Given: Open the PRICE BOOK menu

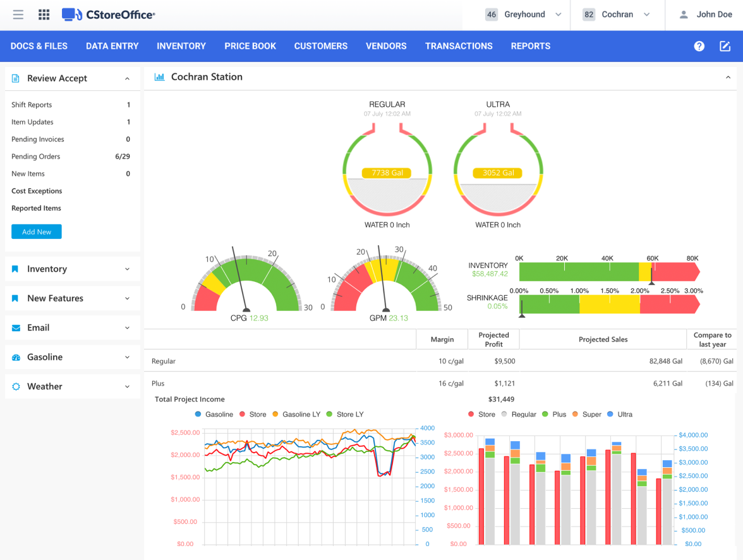Looking at the screenshot, I should click(x=250, y=46).
